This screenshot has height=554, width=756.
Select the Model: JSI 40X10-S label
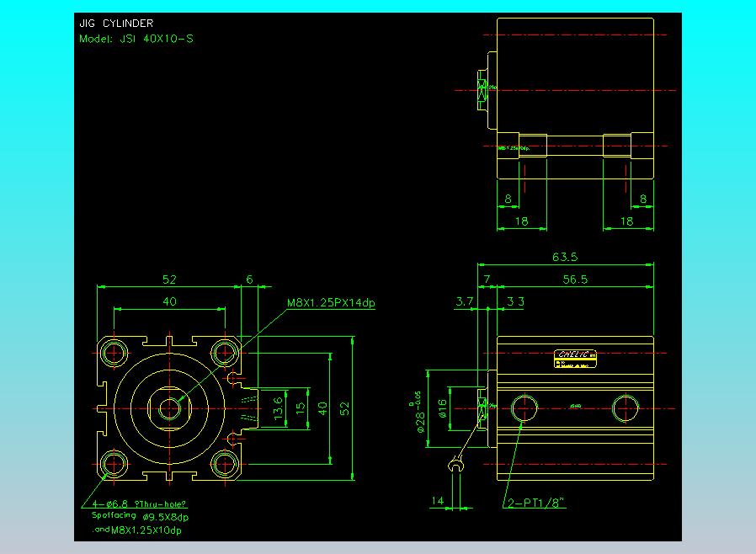[136, 39]
